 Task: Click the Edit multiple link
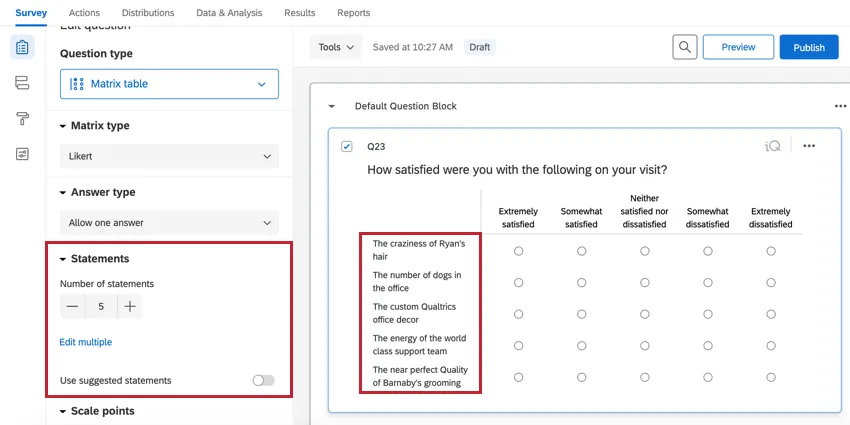[x=86, y=342]
